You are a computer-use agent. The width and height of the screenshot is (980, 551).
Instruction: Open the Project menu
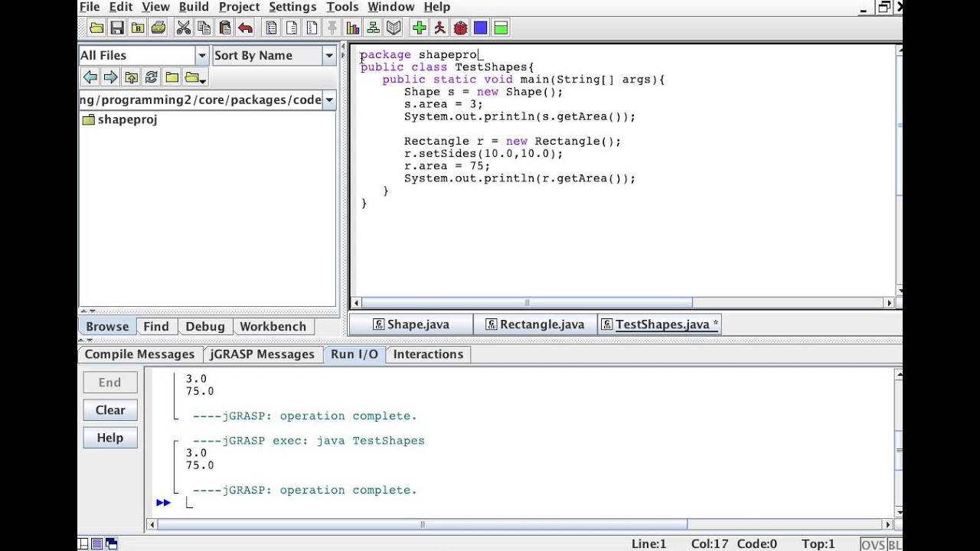[x=239, y=7]
